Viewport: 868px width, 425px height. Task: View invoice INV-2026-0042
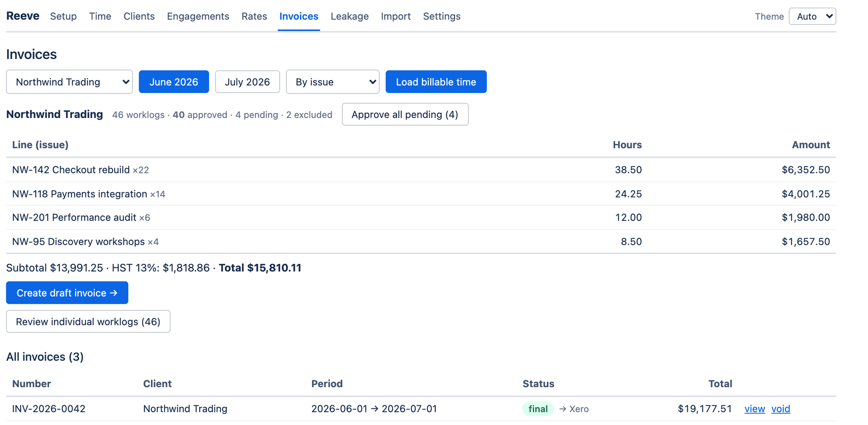[x=754, y=409]
